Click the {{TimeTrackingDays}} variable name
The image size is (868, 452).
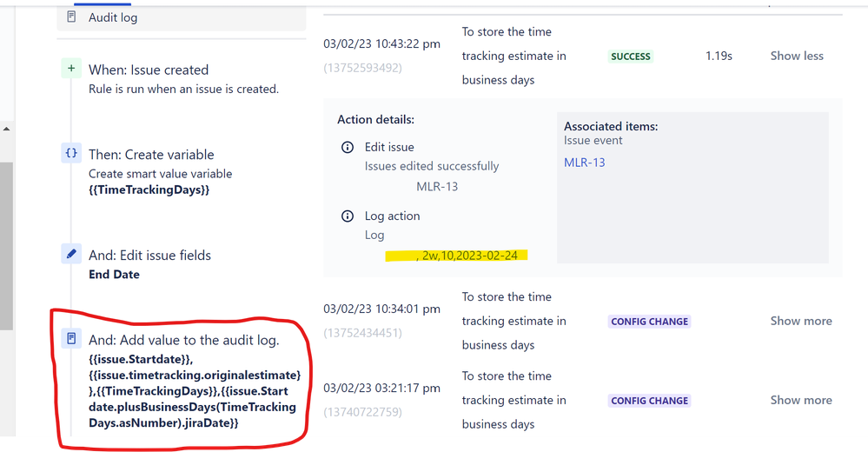(x=149, y=189)
